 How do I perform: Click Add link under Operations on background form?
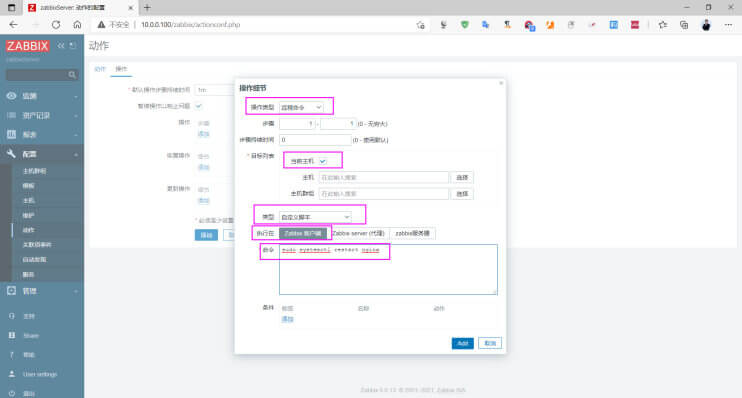coord(203,134)
